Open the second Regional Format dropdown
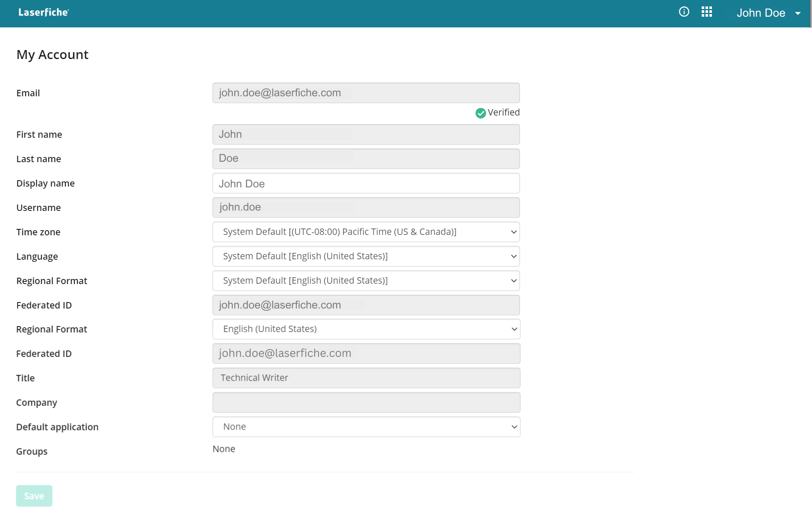812x519 pixels. [x=366, y=329]
